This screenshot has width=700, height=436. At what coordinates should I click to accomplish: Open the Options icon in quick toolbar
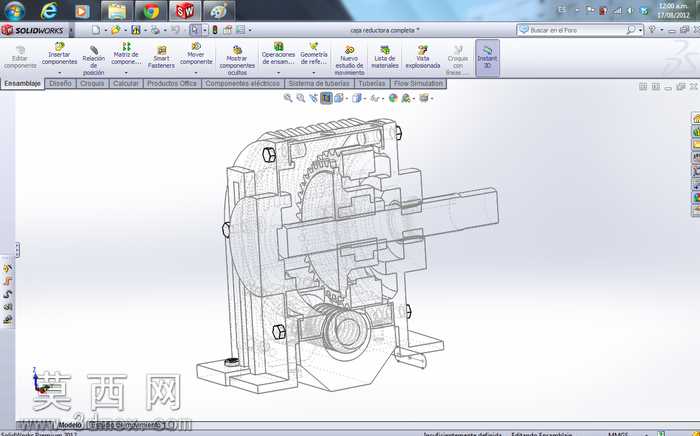(x=240, y=30)
